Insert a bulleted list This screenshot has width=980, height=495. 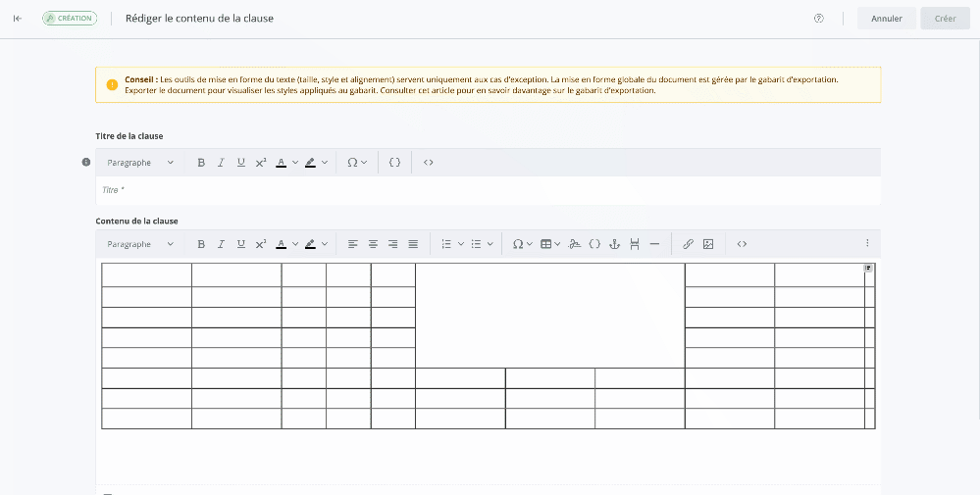(x=476, y=244)
